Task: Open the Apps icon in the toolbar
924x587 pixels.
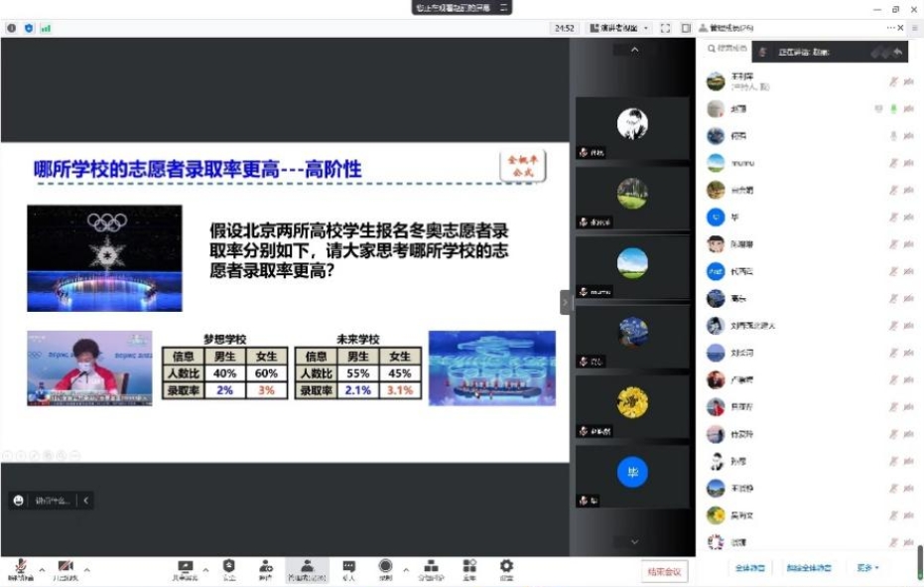Action: 469,568
